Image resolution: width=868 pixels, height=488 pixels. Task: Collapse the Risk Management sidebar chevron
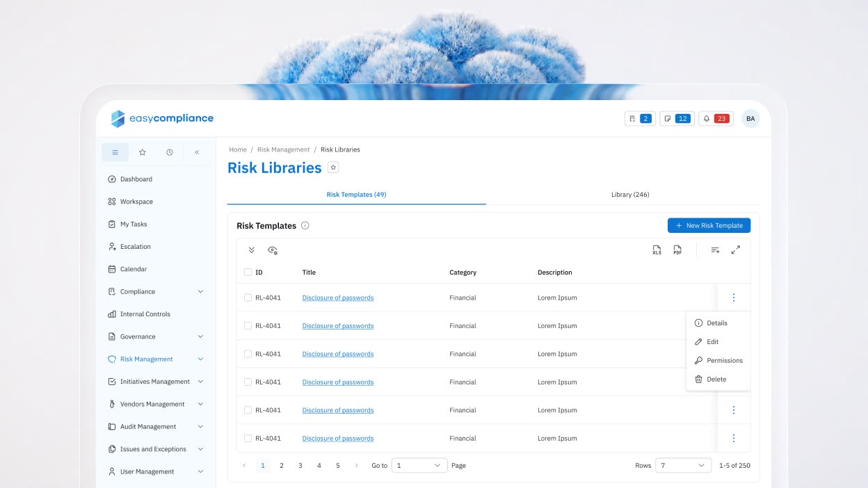(200, 359)
